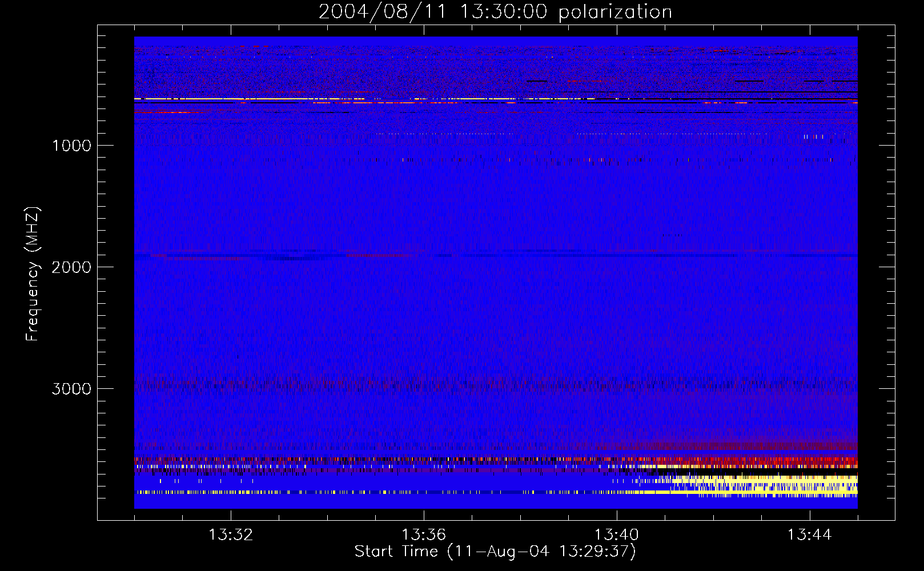Click the dark horizontal band near 2000 MHz

pos(496,256)
